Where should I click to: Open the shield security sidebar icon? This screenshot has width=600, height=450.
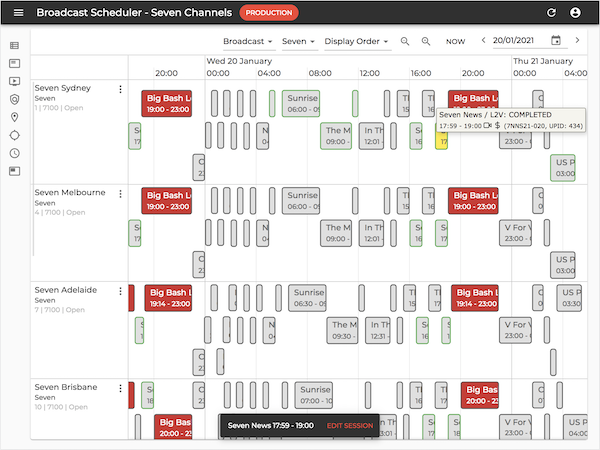click(15, 99)
